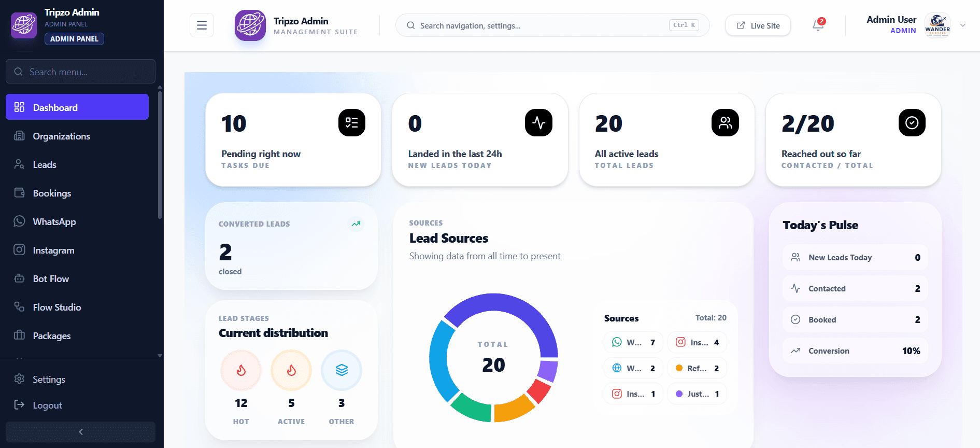This screenshot has height=448, width=980.
Task: Click the Instagram source chip showing 4
Action: point(697,342)
